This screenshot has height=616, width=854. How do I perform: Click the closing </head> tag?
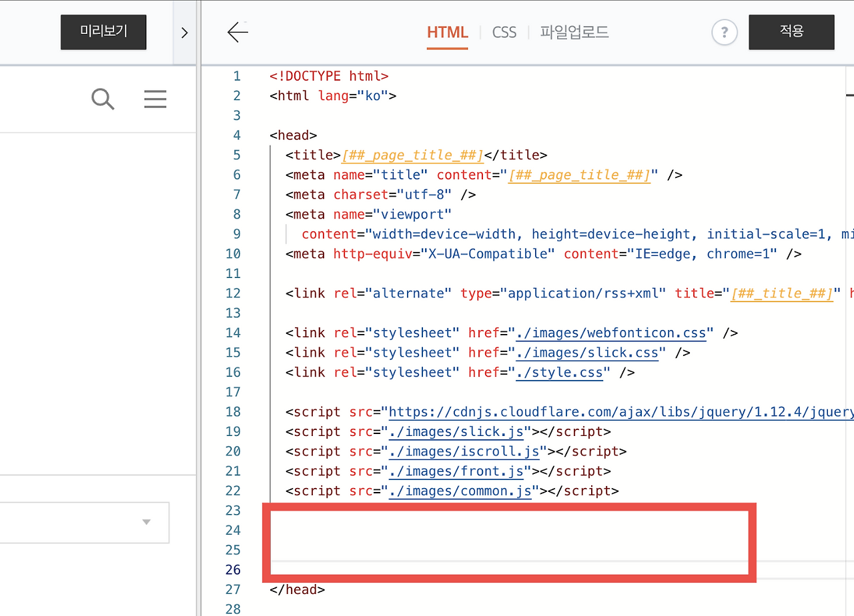[297, 589]
